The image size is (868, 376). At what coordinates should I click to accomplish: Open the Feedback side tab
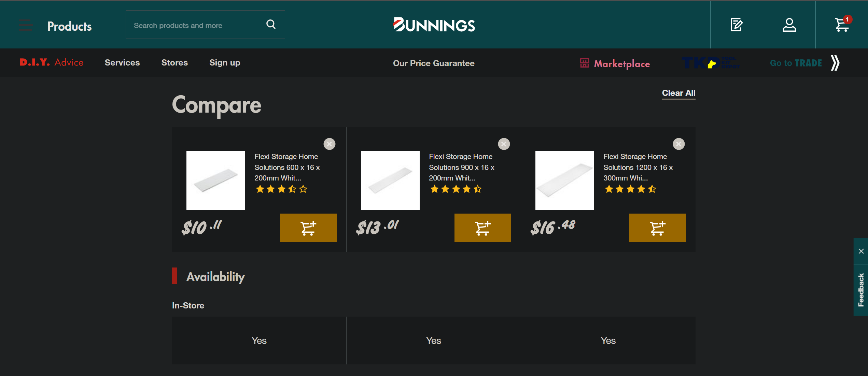pos(861,290)
